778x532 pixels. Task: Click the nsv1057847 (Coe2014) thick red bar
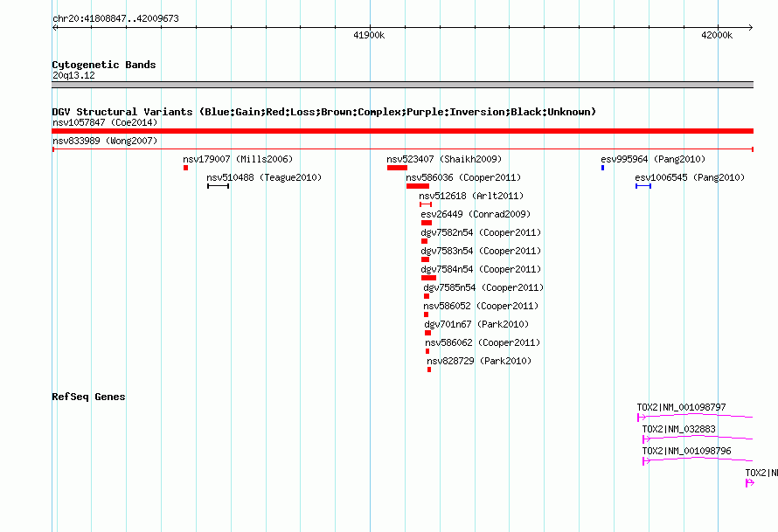[402, 131]
